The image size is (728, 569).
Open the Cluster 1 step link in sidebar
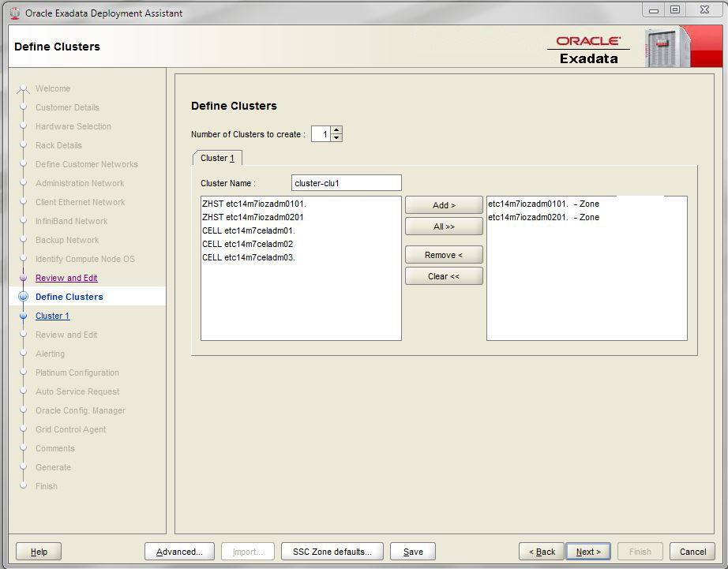tap(52, 316)
